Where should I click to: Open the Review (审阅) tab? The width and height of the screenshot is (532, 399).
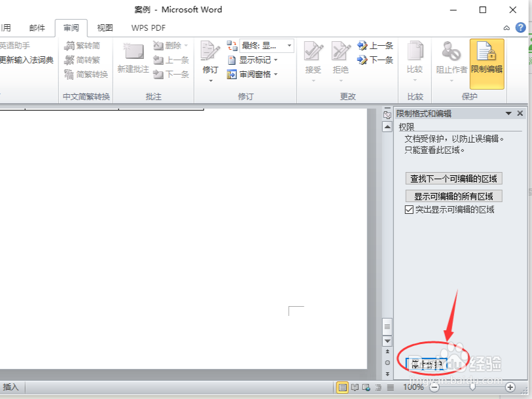point(71,28)
